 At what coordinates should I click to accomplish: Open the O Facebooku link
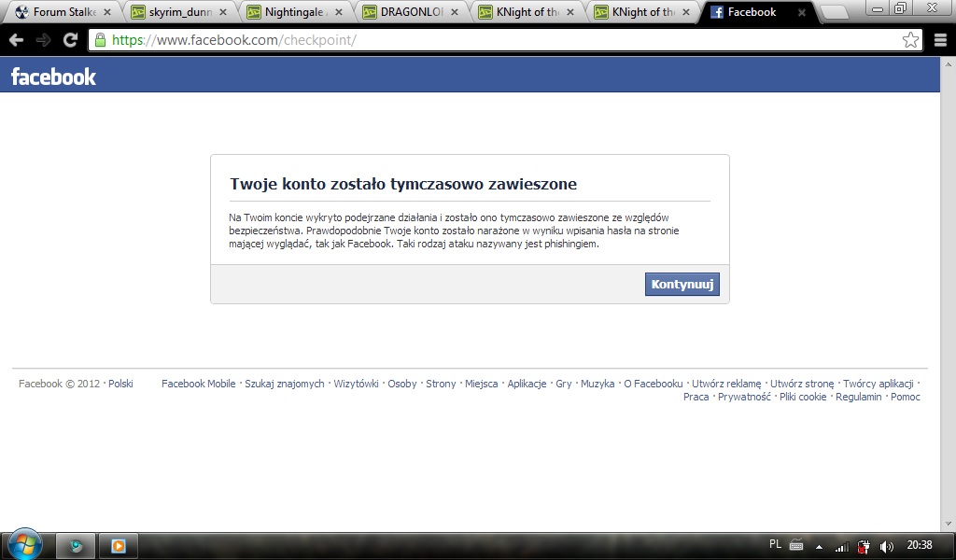pos(653,384)
